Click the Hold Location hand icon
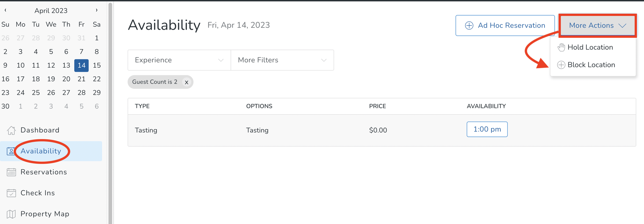The width and height of the screenshot is (644, 224). click(x=562, y=47)
